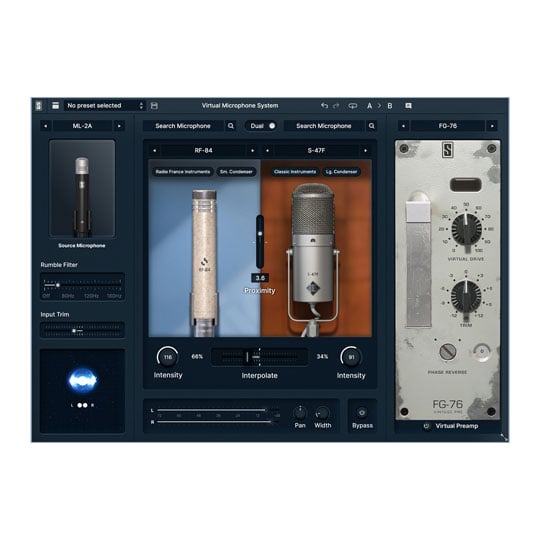The image size is (540, 540).
Task: Click the small knob beside Phase Reverse
Action: [x=482, y=352]
